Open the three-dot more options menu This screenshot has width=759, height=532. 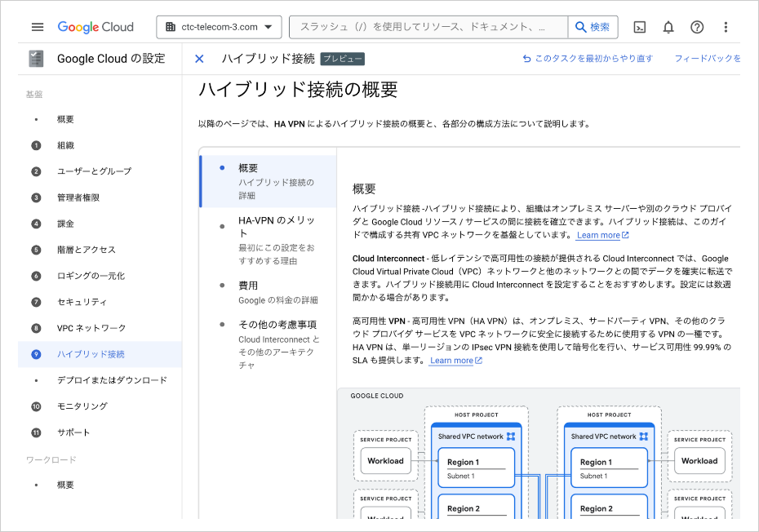pyautogui.click(x=726, y=27)
